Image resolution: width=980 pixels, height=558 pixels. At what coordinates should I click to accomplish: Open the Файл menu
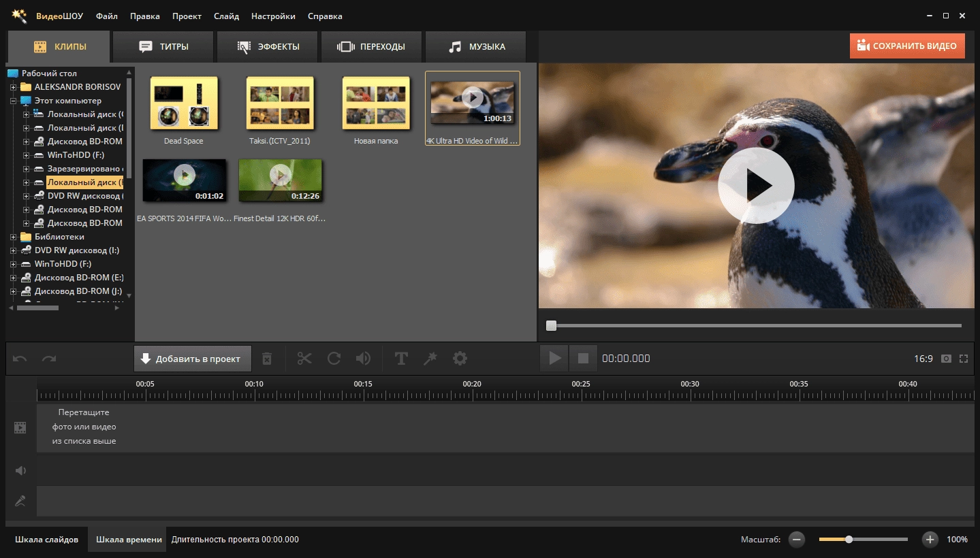107,16
